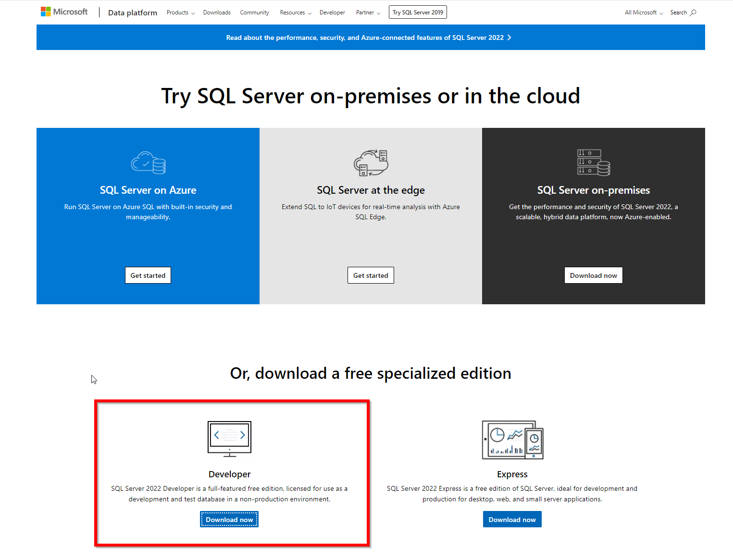This screenshot has width=733, height=560.
Task: Expand the Products dropdown menu
Action: [181, 12]
